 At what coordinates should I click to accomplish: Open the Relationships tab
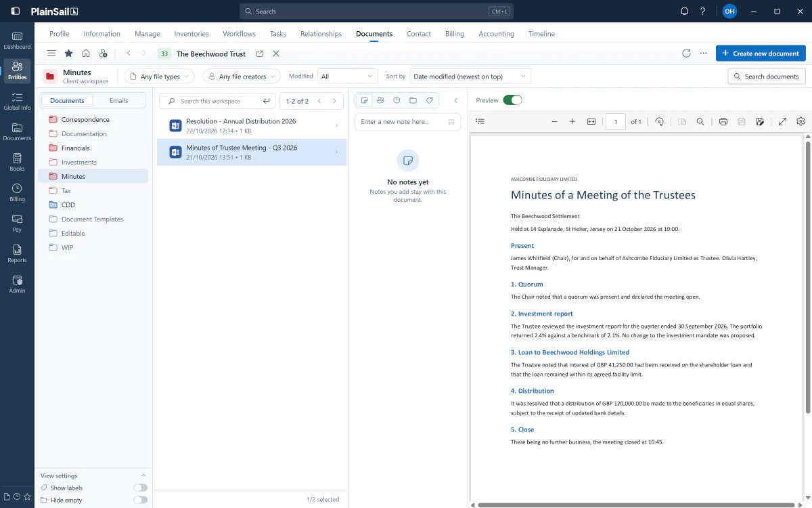click(321, 34)
